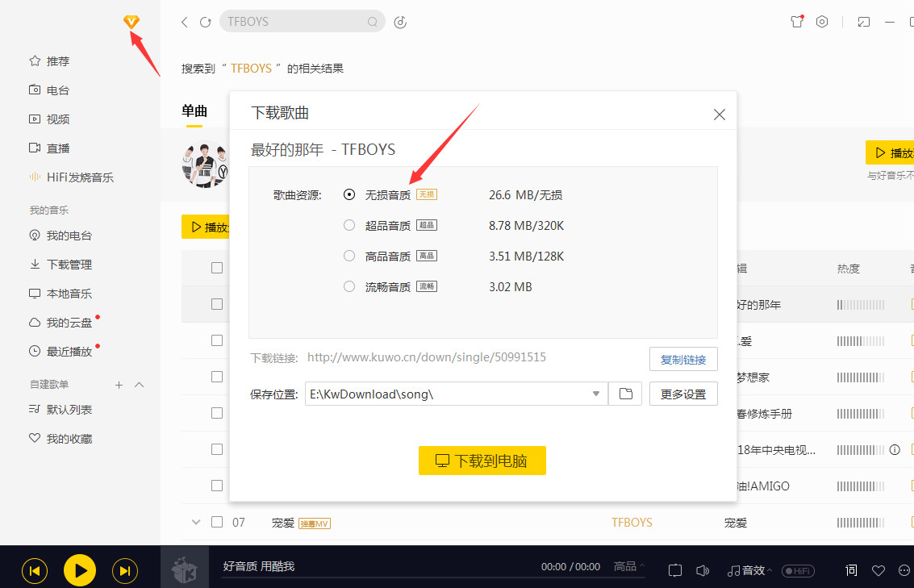Open the folder browser beside save location
Viewport: 914px width, 588px height.
click(625, 394)
